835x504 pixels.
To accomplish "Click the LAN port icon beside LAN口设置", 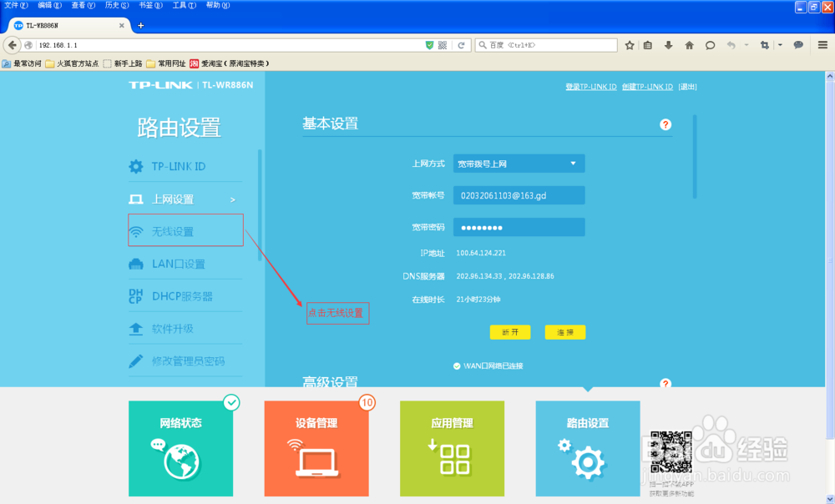I will (136, 264).
